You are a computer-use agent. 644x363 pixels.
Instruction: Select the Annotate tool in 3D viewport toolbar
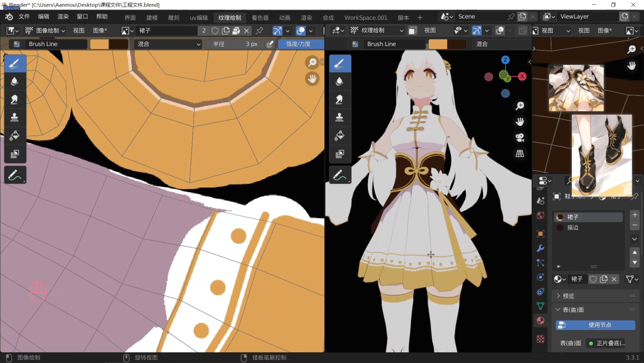[x=340, y=175]
